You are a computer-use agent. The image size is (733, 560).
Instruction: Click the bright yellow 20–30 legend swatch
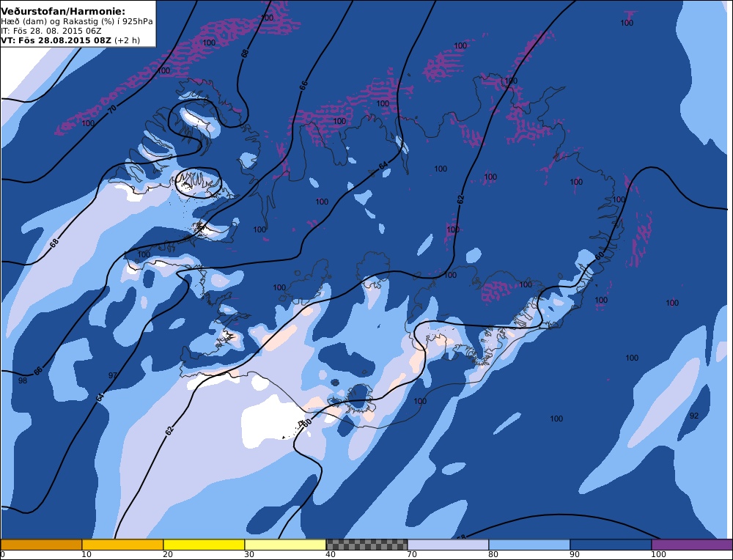[x=204, y=545]
